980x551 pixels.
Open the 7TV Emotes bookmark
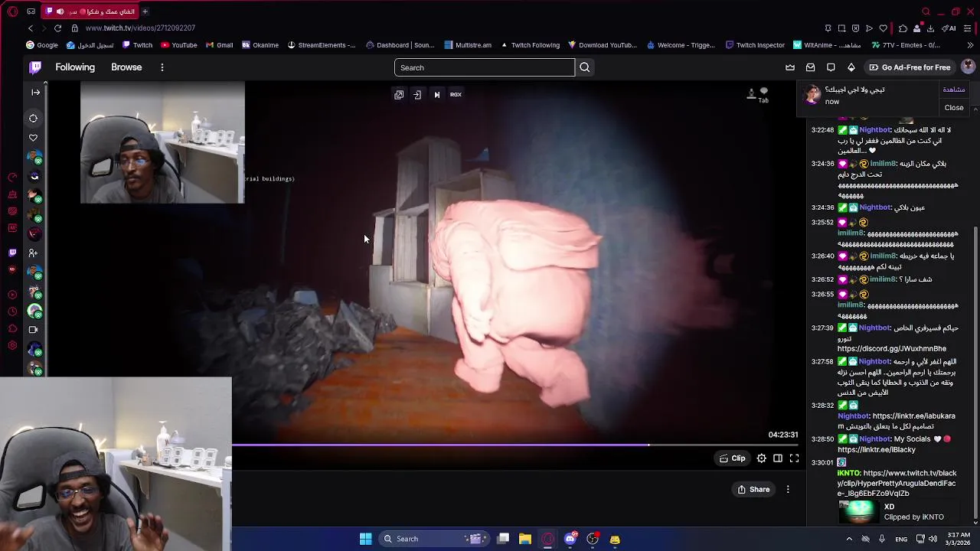[906, 45]
